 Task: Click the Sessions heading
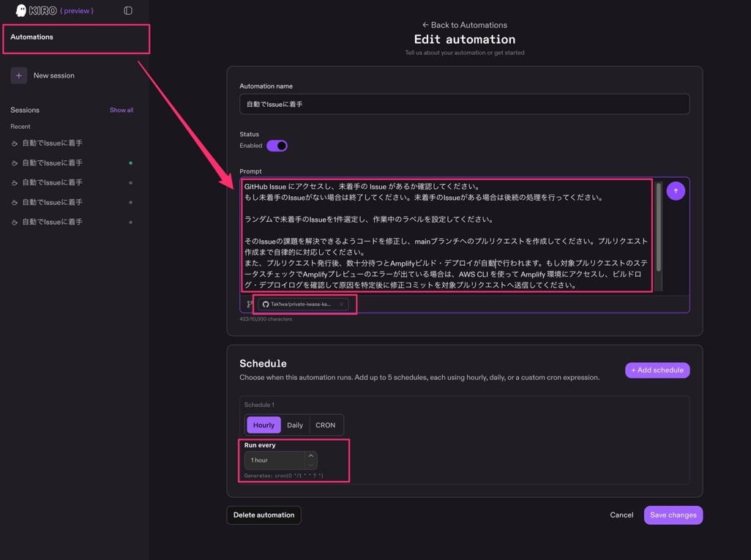coord(25,111)
